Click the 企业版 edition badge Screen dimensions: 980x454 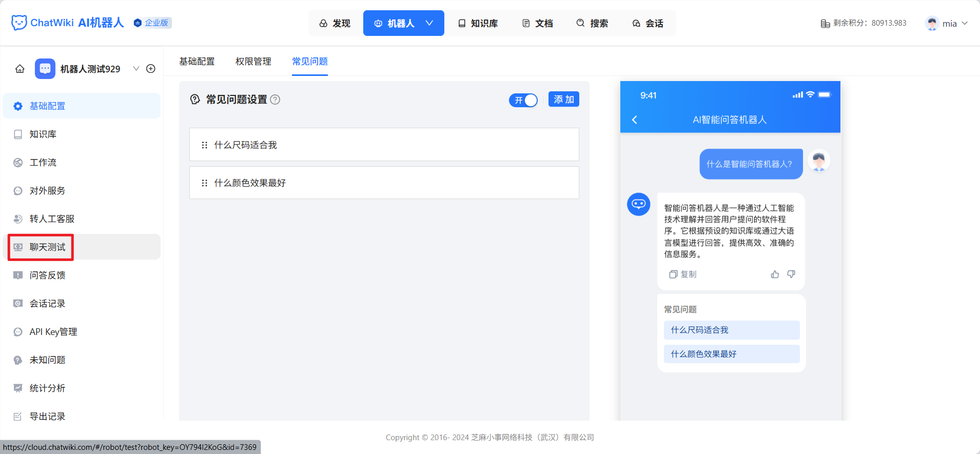(x=152, y=23)
